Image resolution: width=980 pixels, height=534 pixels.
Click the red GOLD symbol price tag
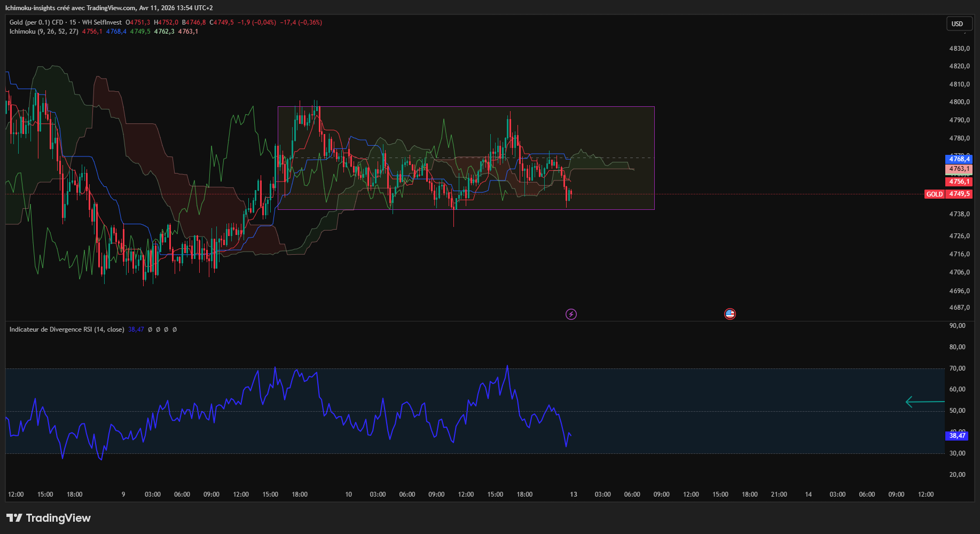point(934,194)
